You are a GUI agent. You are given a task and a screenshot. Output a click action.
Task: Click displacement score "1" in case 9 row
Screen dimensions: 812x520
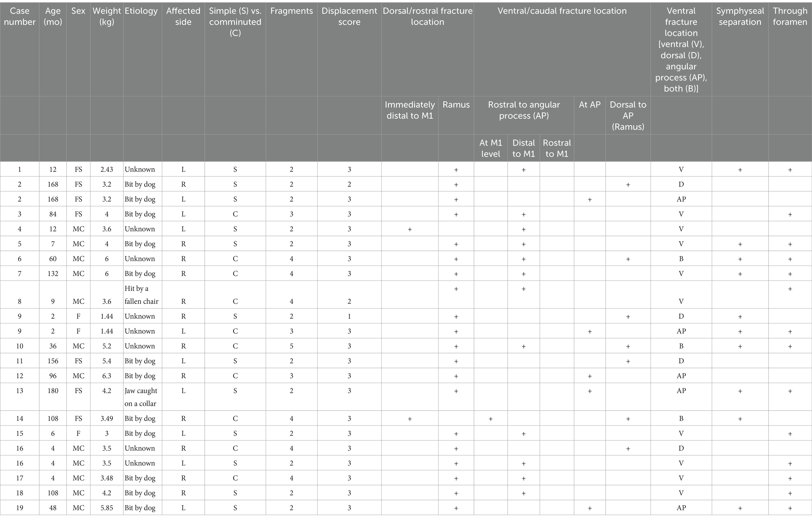click(349, 316)
